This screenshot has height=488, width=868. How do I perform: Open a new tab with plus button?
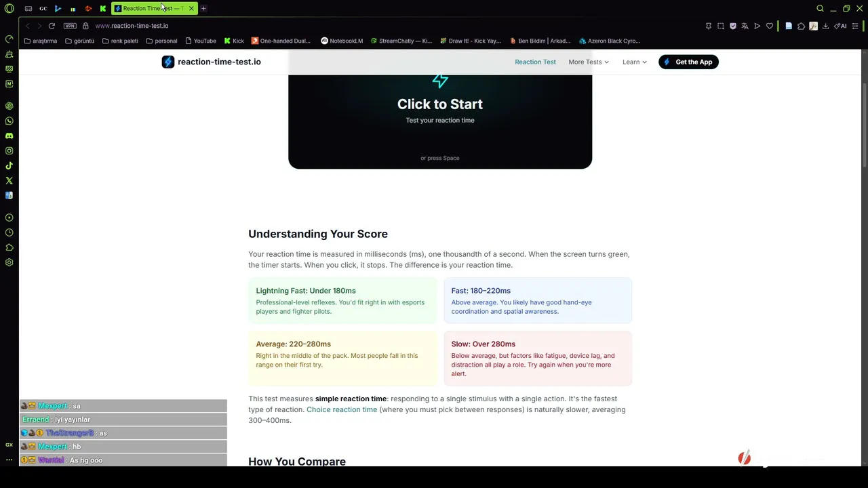[203, 8]
